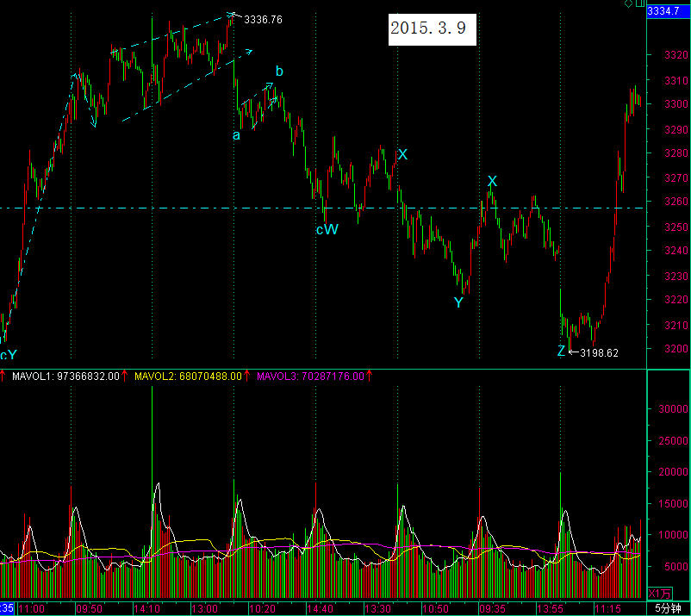Select the Z wave label near the low
Viewport: 691px width, 616px height.
(x=561, y=352)
